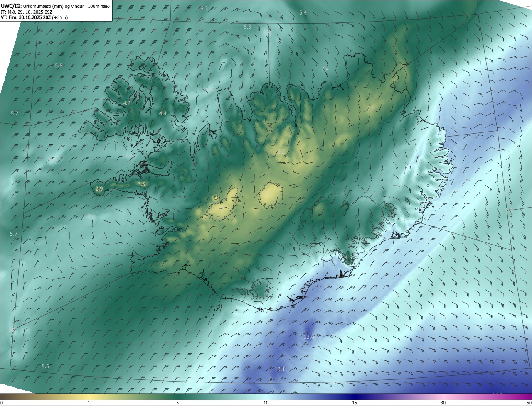Click the 13.4 maximum value offshore

tap(309, 337)
